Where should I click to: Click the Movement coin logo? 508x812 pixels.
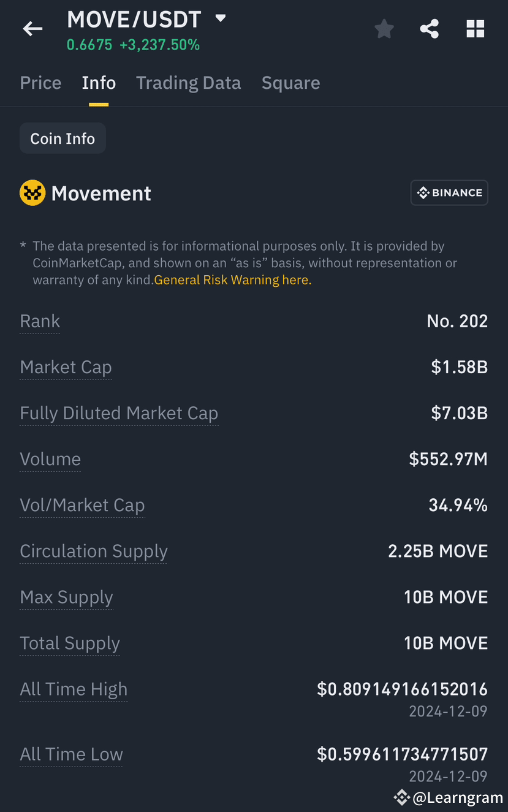click(32, 192)
